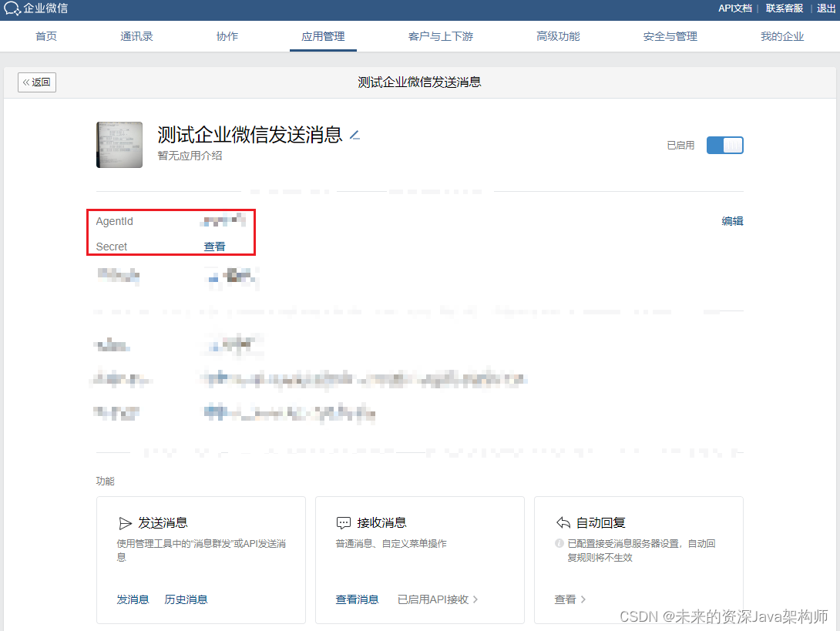Click the AgentId label
The image size is (840, 631).
(115, 221)
